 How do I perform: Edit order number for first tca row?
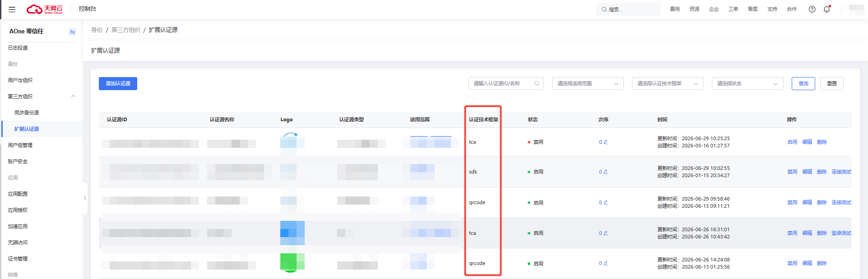pos(606,142)
